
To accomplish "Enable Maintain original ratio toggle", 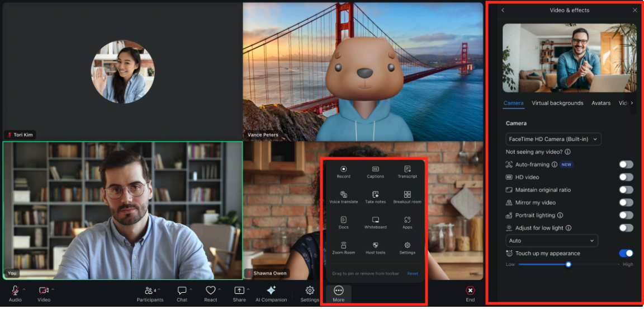I will 626,190.
